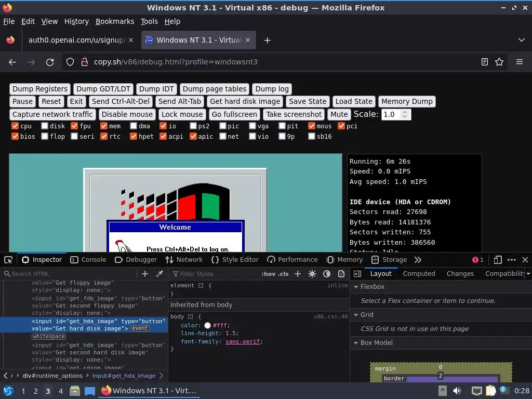Enable the sb16 log checkbox
The height and width of the screenshot is (399, 532).
[x=312, y=137]
